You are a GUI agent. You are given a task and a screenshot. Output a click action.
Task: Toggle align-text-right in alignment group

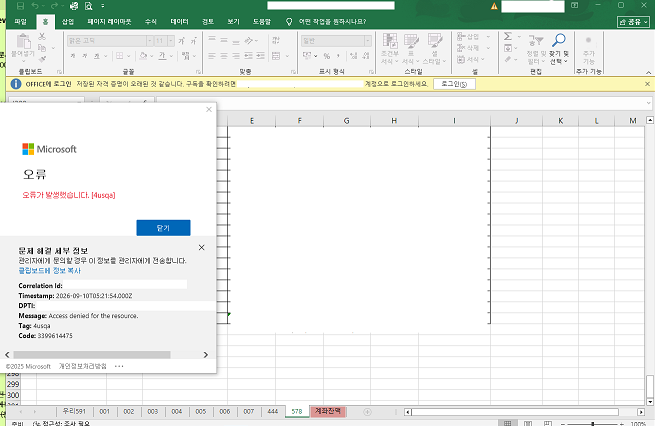236,56
